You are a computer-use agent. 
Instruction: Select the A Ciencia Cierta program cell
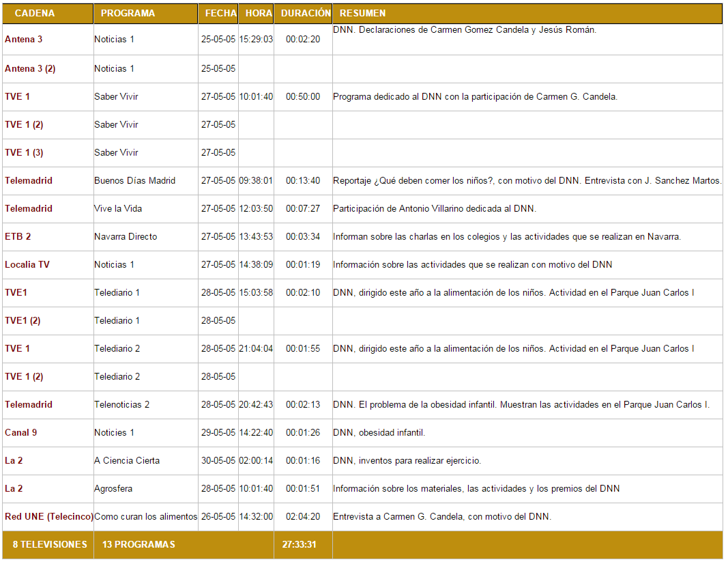click(x=127, y=461)
